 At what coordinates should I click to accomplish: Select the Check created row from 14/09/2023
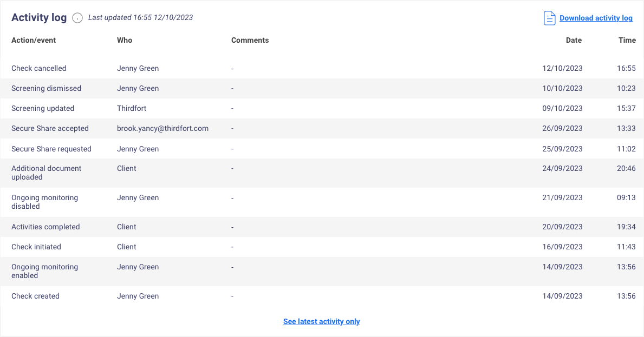pos(35,296)
